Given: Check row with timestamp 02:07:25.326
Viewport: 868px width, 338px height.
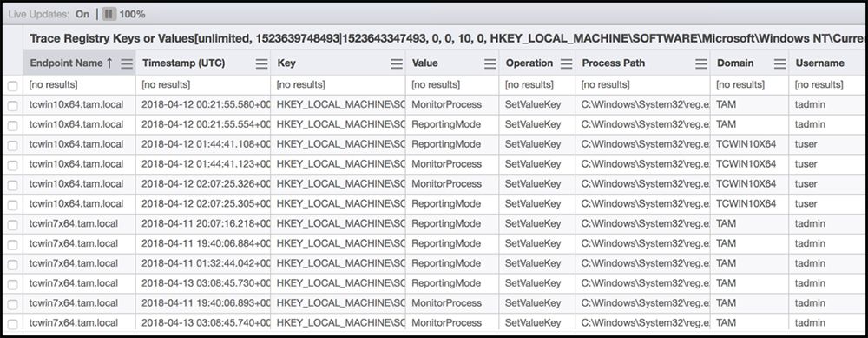Looking at the screenshot, I should point(12,185).
